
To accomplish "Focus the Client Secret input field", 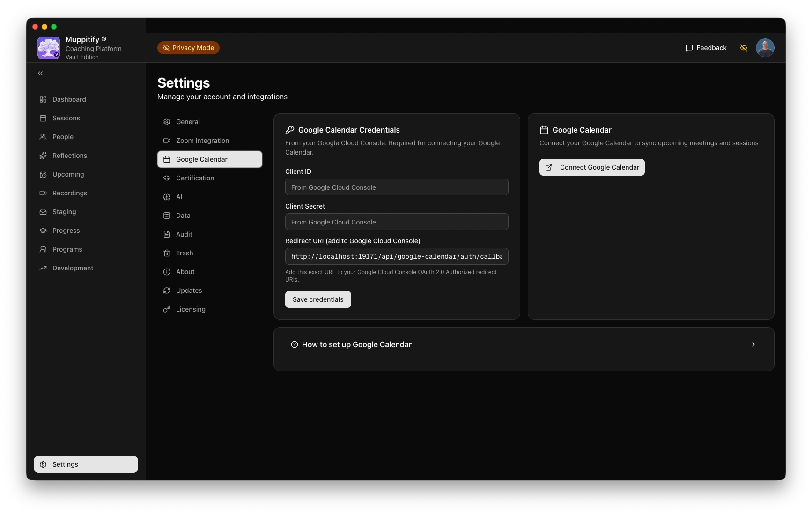I will click(x=396, y=222).
